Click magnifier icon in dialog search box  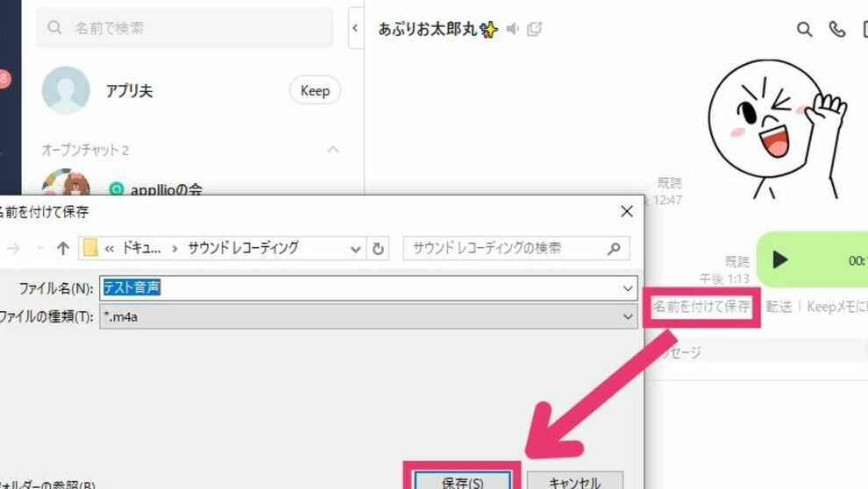point(614,249)
